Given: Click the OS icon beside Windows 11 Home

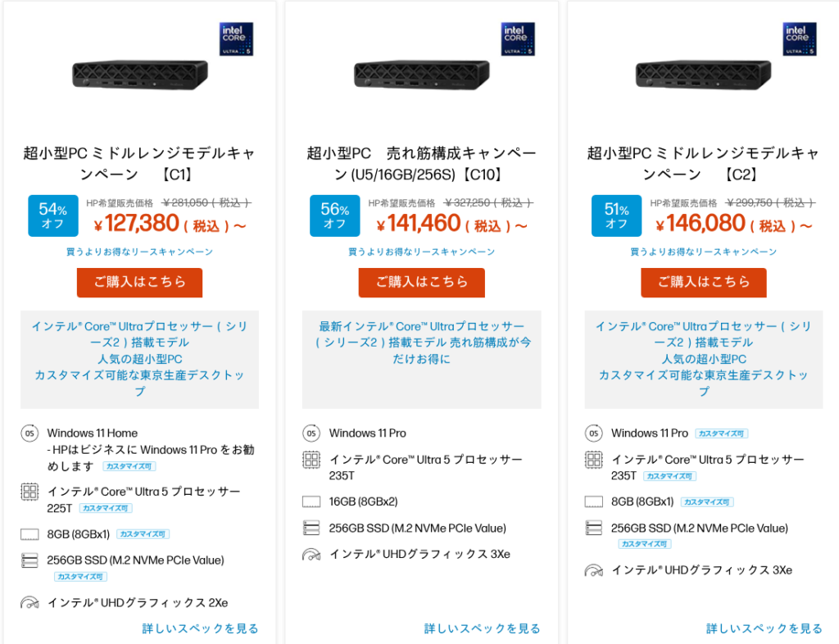Looking at the screenshot, I should click(29, 433).
